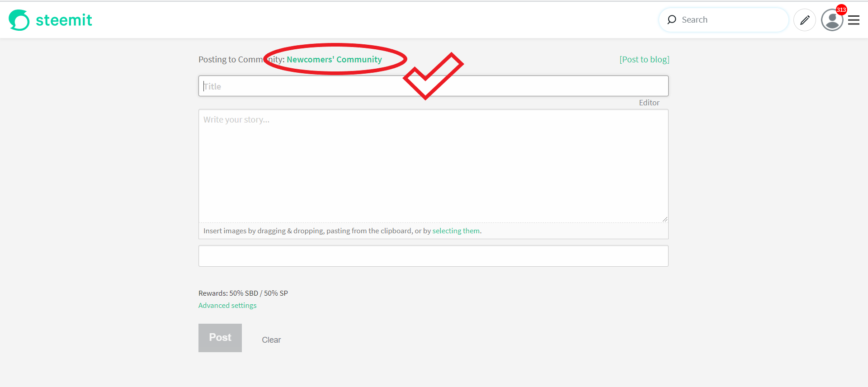Open the Newcomers' Community link
This screenshot has width=868, height=387.
click(x=334, y=59)
